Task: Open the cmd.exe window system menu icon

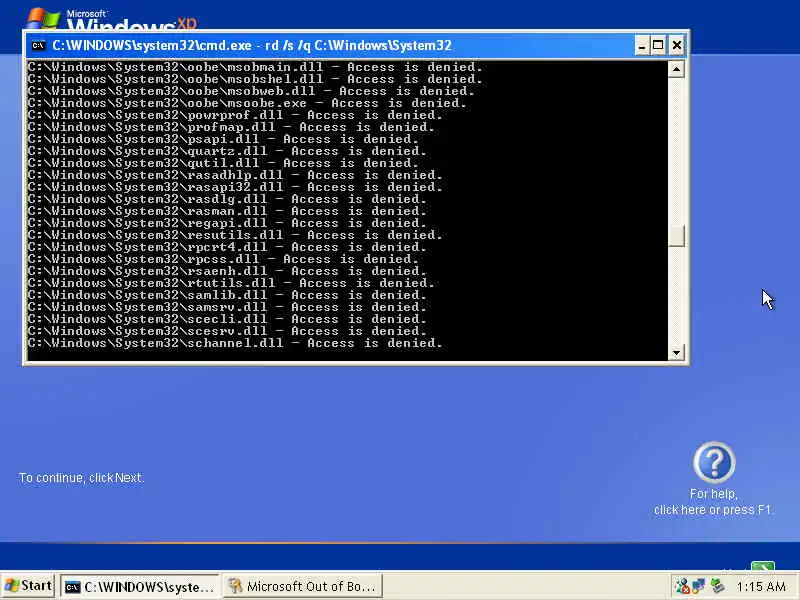Action: (x=38, y=46)
